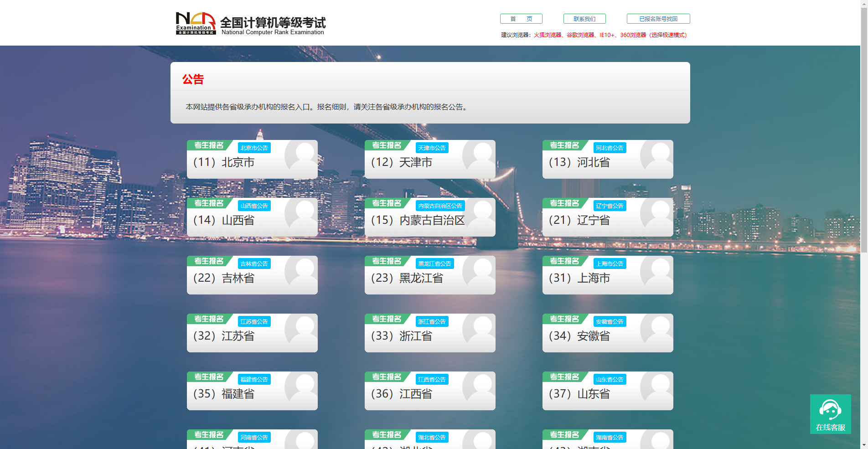Click the 首页 navigation button
This screenshot has height=449, width=868.
521,19
